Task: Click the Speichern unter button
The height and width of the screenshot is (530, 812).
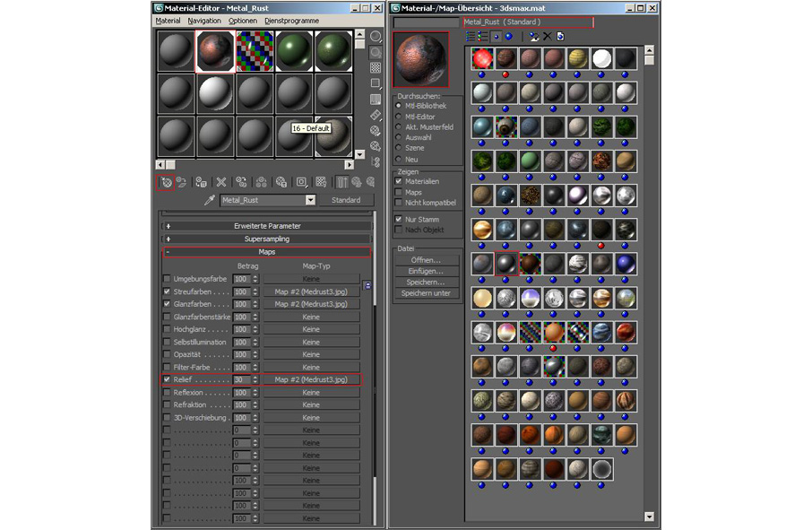Action: pyautogui.click(x=426, y=293)
